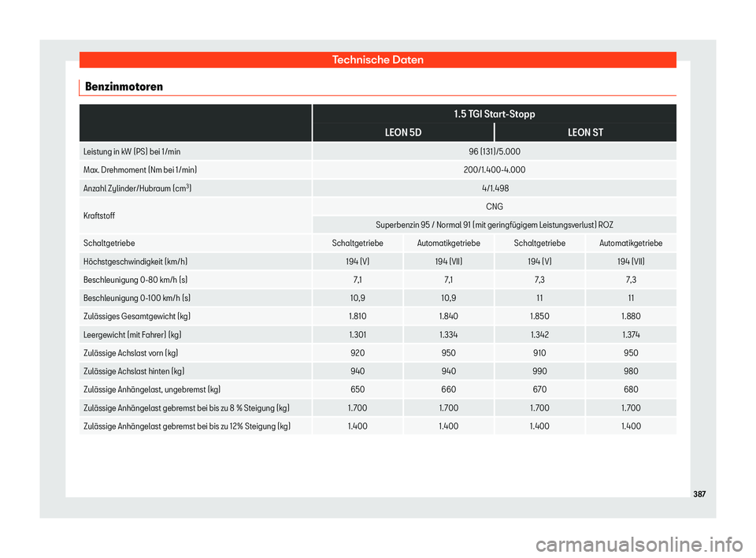Click the 'Beschleunigung 0-100 km/h (s)' label
The height and width of the screenshot is (558, 756).
(136, 298)
